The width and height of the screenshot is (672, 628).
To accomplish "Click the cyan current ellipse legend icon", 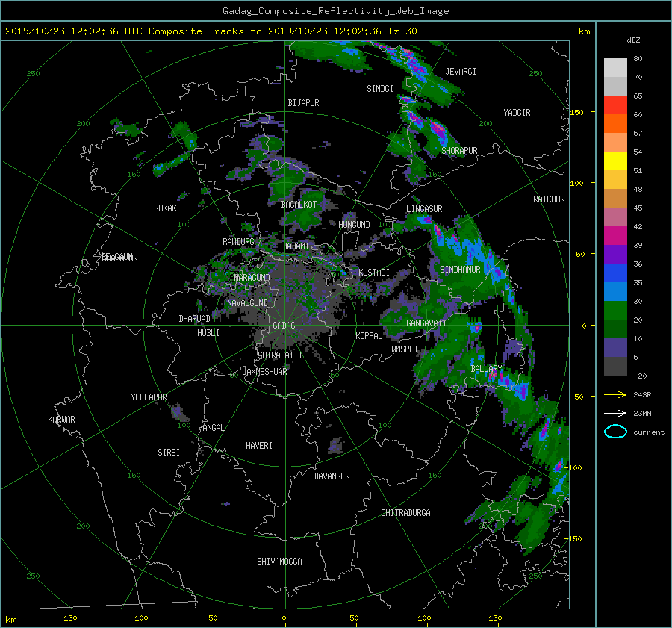I will [615, 432].
